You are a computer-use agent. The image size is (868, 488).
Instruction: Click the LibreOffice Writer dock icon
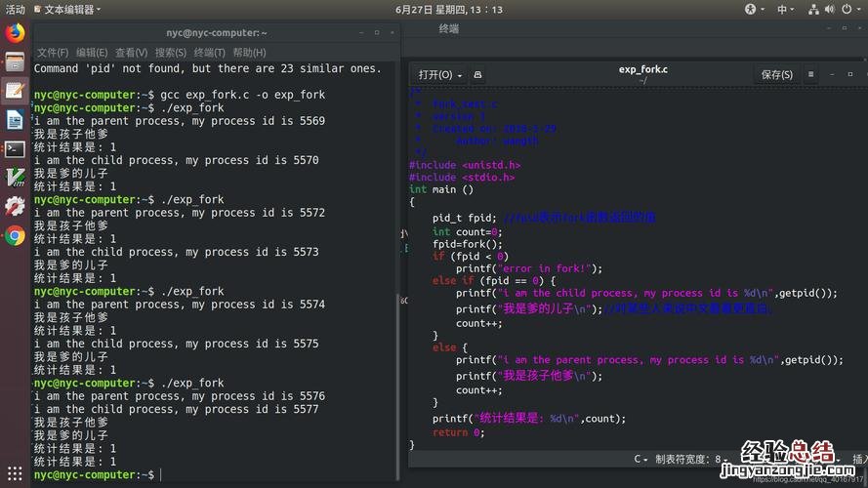[x=15, y=120]
